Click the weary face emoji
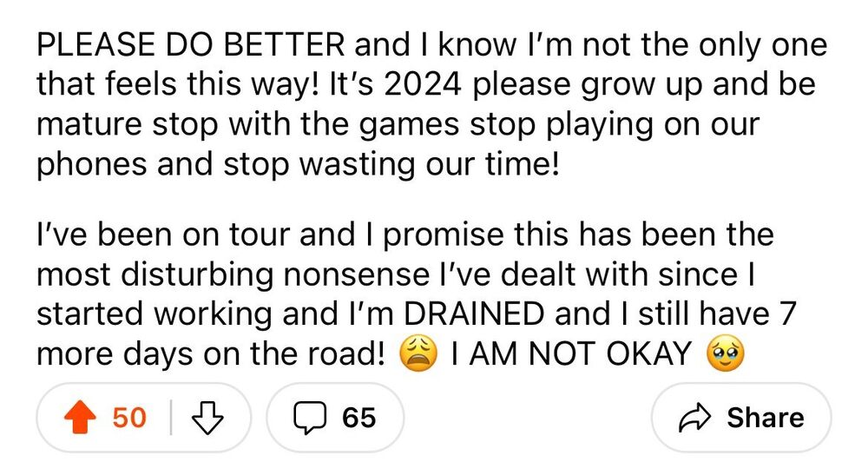The width and height of the screenshot is (868, 462). point(415,353)
